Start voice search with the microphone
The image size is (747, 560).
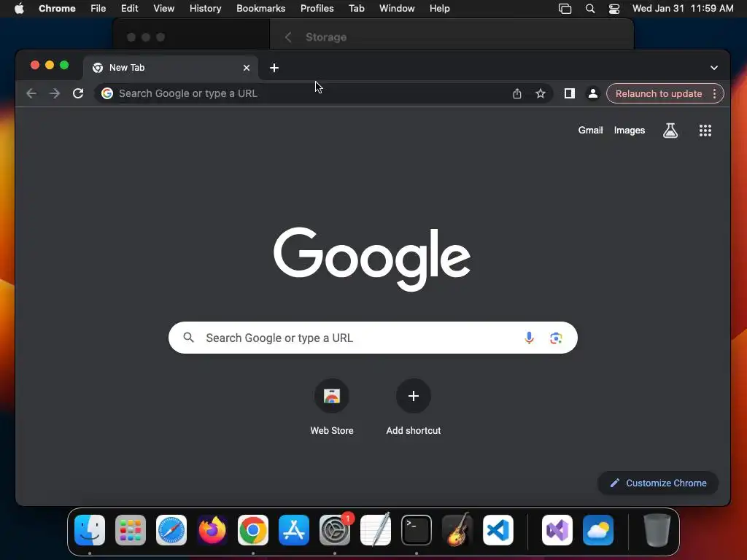pos(529,338)
